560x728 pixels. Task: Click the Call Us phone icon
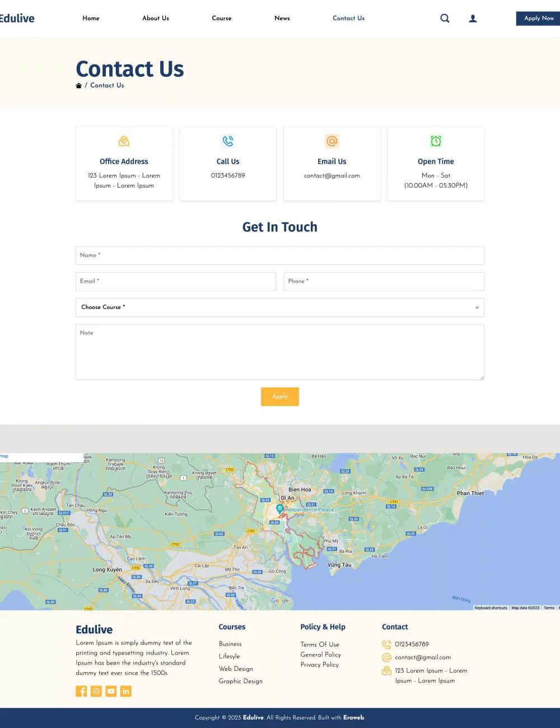pyautogui.click(x=227, y=141)
